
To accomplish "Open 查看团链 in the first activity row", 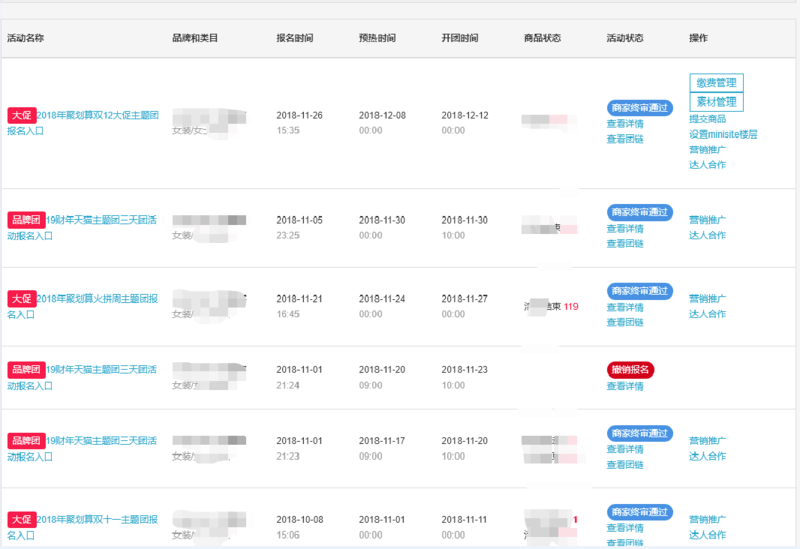I will (625, 139).
